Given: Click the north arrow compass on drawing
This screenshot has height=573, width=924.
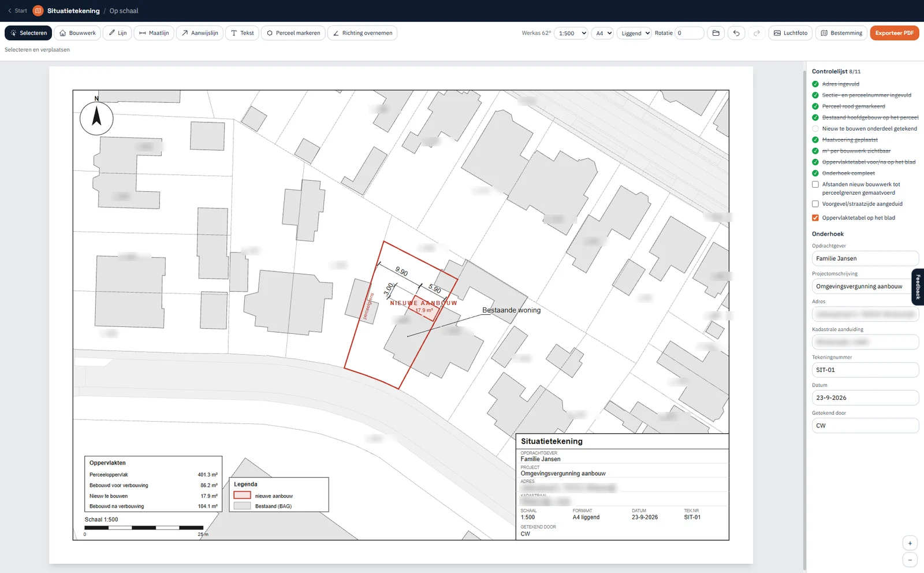Looking at the screenshot, I should pyautogui.click(x=96, y=118).
